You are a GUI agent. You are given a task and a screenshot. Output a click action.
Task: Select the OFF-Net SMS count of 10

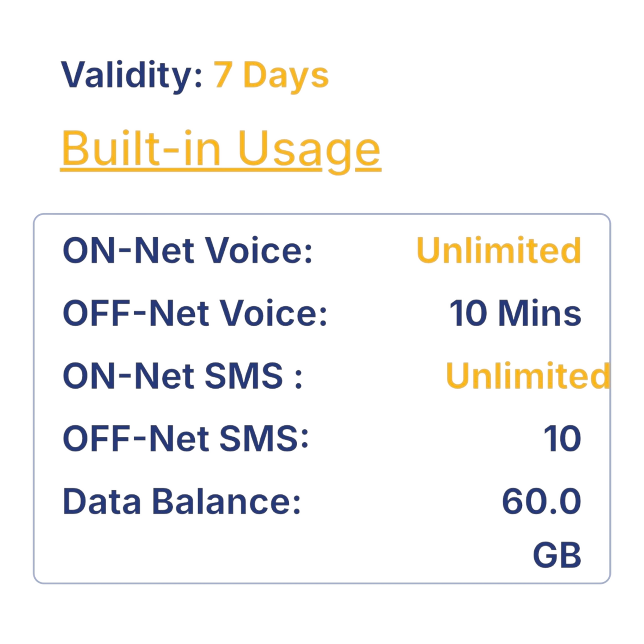[562, 439]
